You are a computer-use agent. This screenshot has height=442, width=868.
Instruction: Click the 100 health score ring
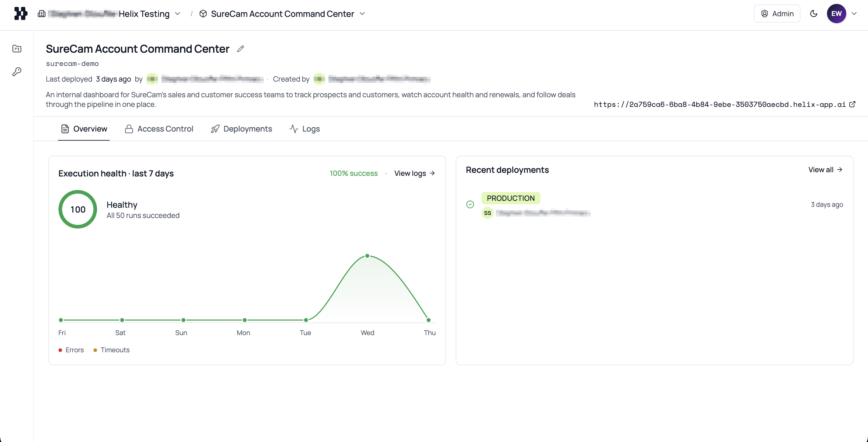point(78,209)
